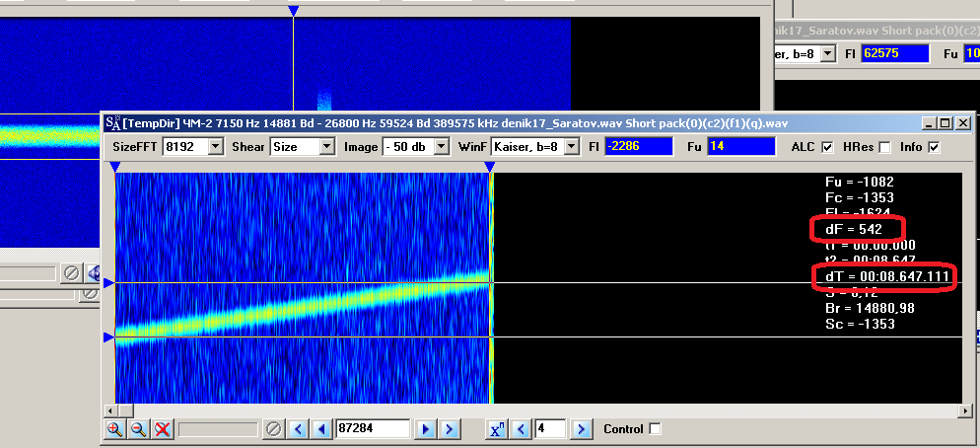Open the WinF Kaiser, b=8 dropdown in front window
The width and height of the screenshot is (980, 448).
point(571,147)
